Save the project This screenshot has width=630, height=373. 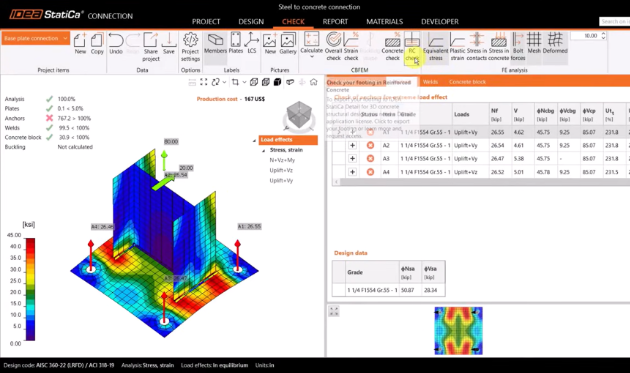(x=169, y=43)
